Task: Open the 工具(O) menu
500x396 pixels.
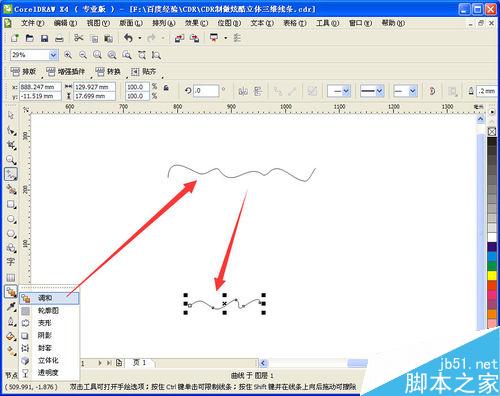Action: [327, 23]
